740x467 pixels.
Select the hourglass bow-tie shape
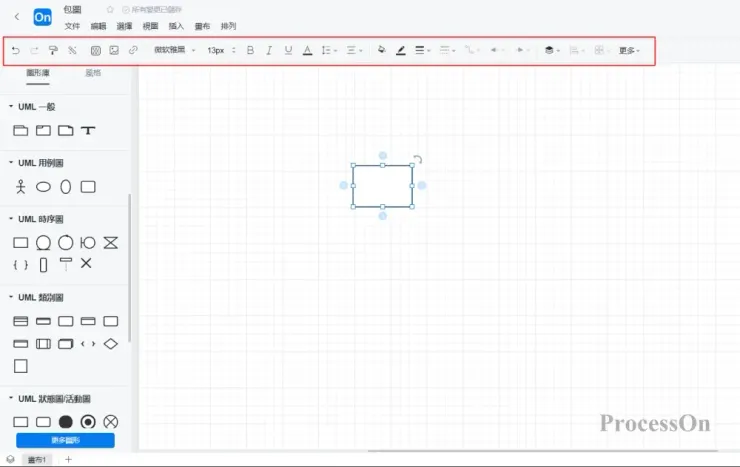point(111,243)
